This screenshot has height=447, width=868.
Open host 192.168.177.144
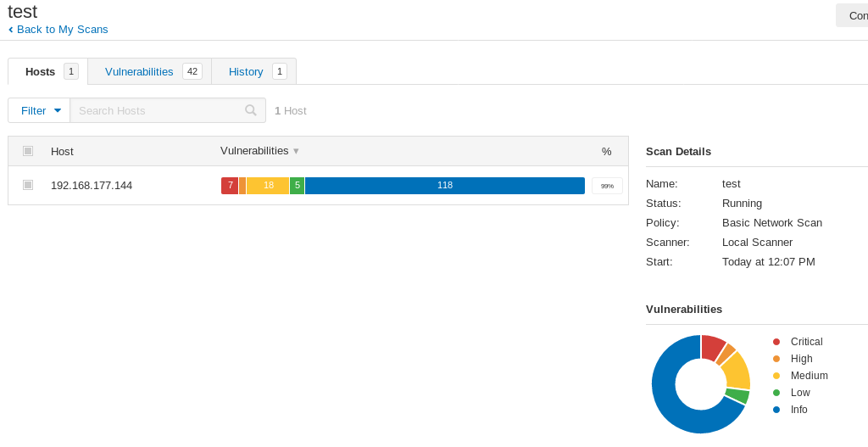click(92, 185)
